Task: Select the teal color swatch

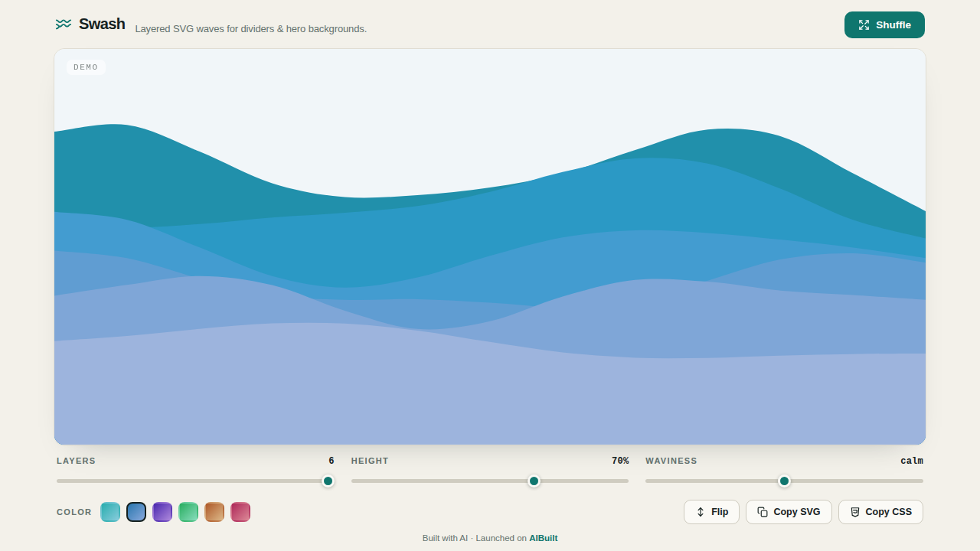Action: pyautogui.click(x=110, y=512)
